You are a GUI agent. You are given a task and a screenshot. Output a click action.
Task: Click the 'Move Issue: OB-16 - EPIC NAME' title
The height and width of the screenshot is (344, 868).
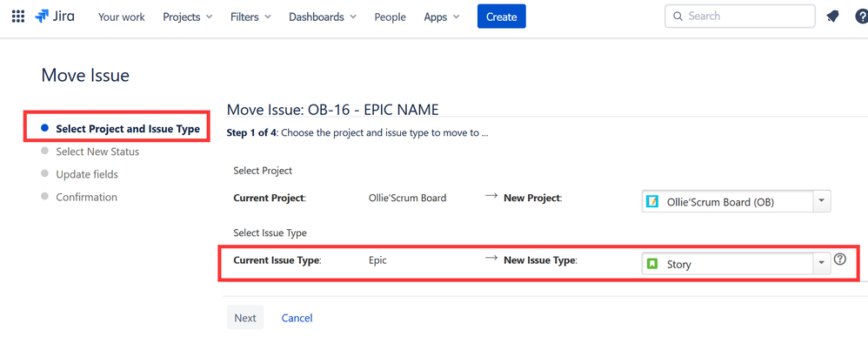pos(333,110)
